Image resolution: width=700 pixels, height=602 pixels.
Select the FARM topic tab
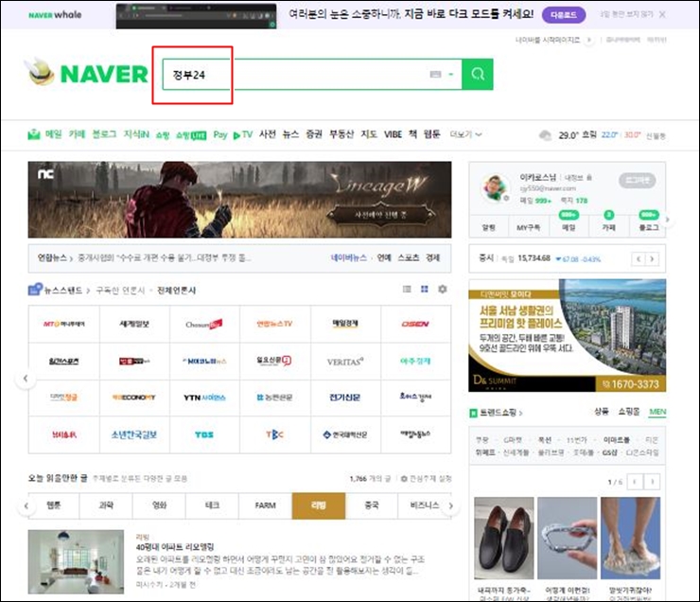click(265, 505)
